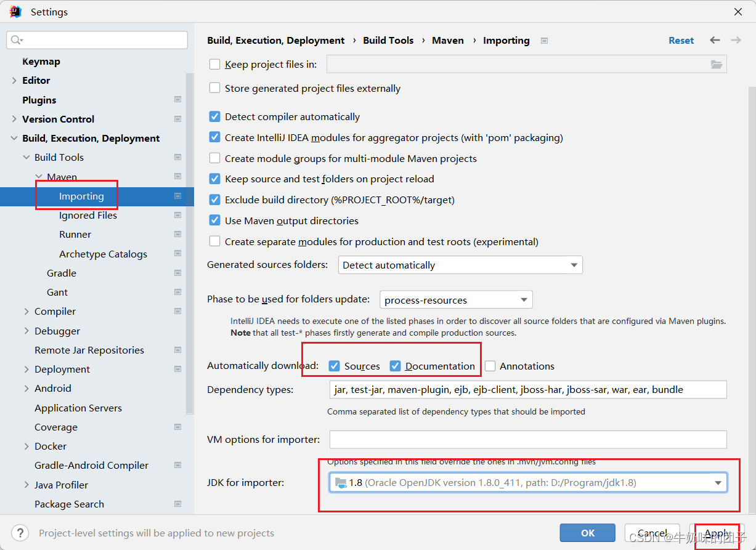Uncheck Exclude build directory option

coord(214,200)
